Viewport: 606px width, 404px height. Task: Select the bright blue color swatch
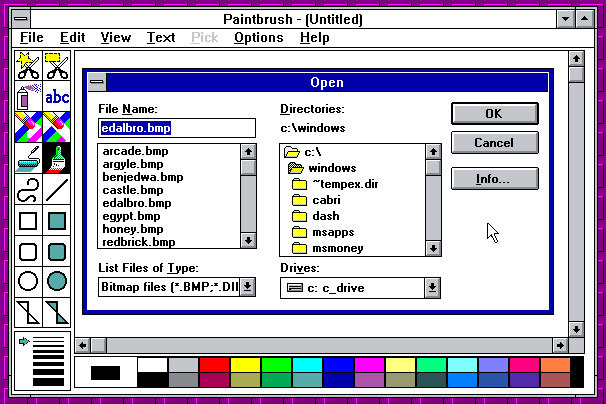click(338, 365)
